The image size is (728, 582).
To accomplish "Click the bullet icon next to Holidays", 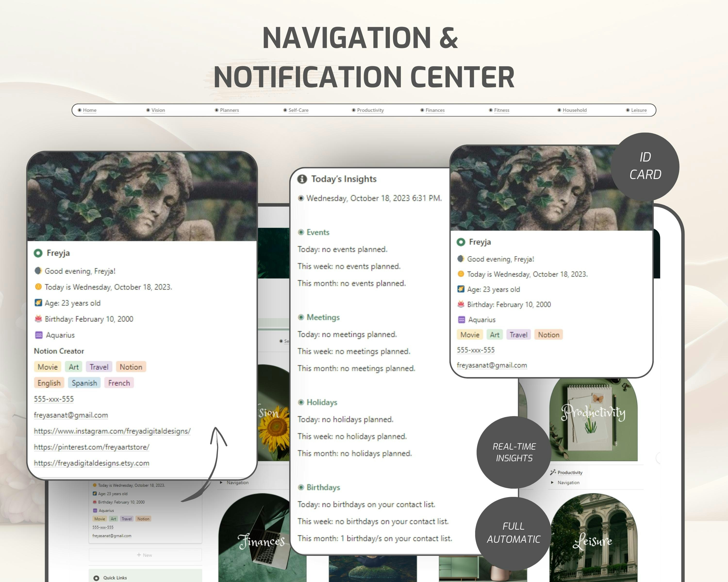I will point(301,402).
